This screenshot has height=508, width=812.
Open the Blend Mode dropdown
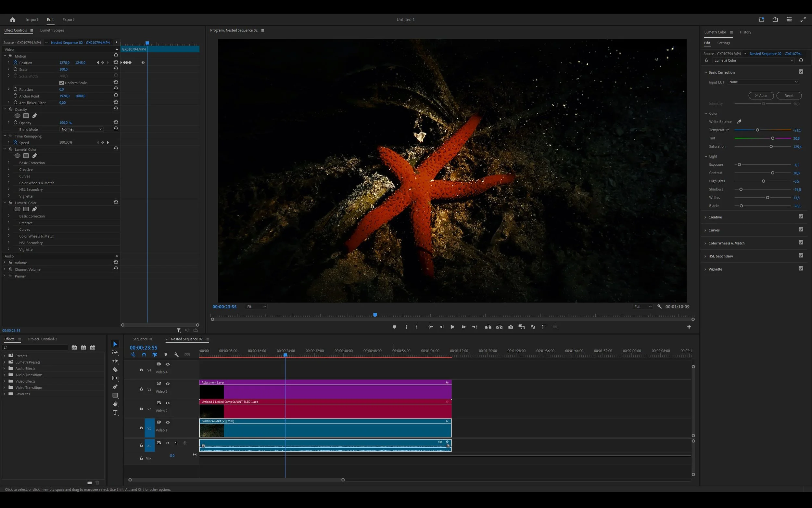tap(82, 129)
